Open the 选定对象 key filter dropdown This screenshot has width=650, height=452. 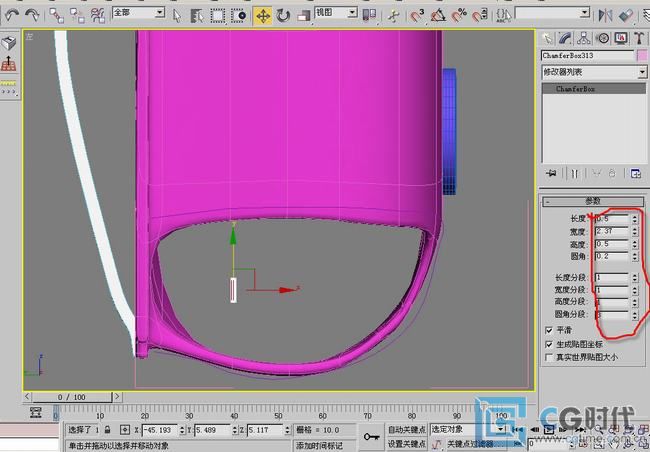pos(468,429)
